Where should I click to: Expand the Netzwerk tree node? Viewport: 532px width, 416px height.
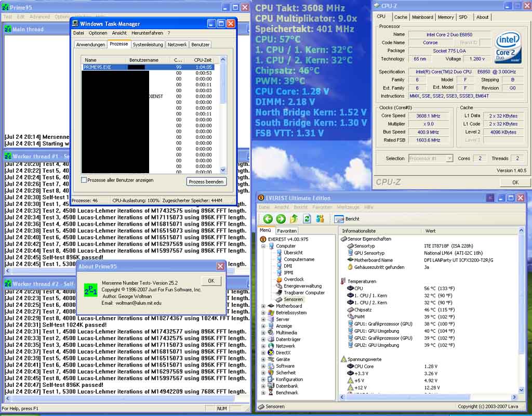(263, 346)
